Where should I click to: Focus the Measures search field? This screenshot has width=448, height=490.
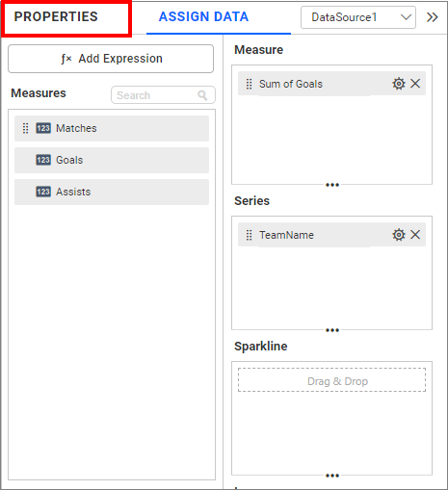tap(163, 95)
